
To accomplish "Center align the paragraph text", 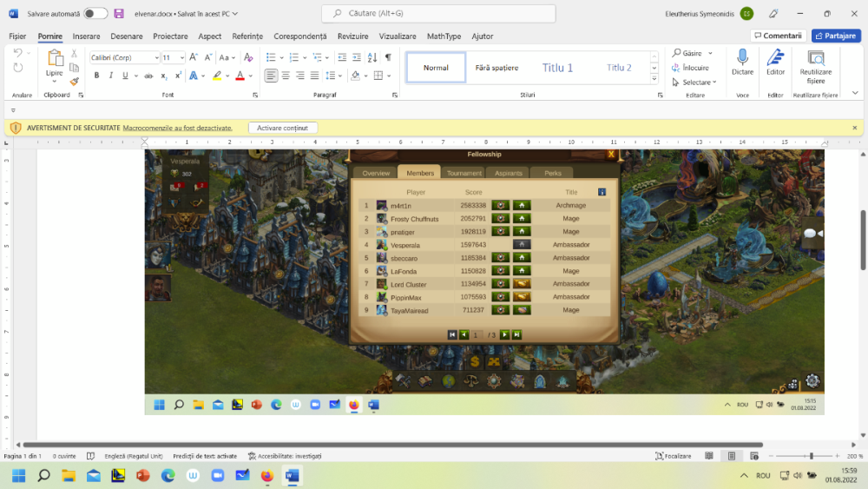I will 286,76.
